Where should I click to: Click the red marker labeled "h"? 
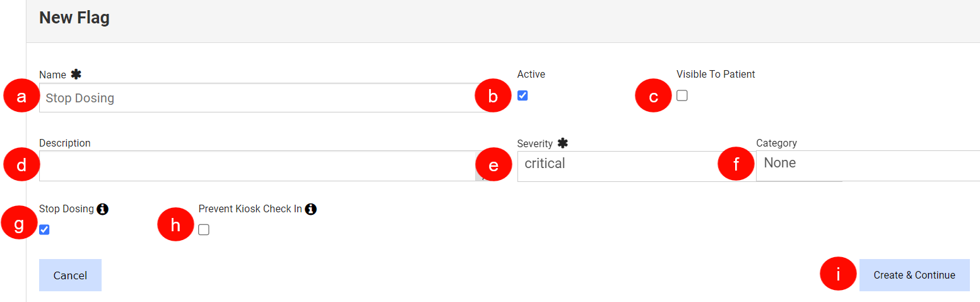pos(175,226)
